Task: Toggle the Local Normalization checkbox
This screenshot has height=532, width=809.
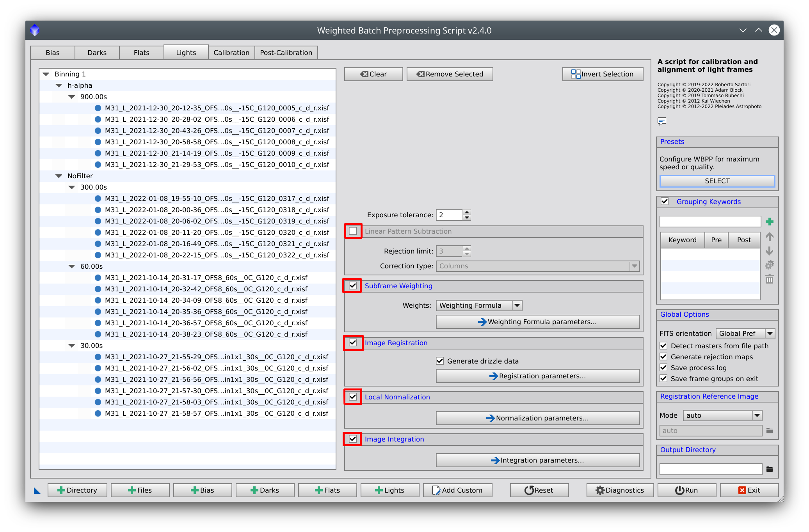Action: point(354,397)
